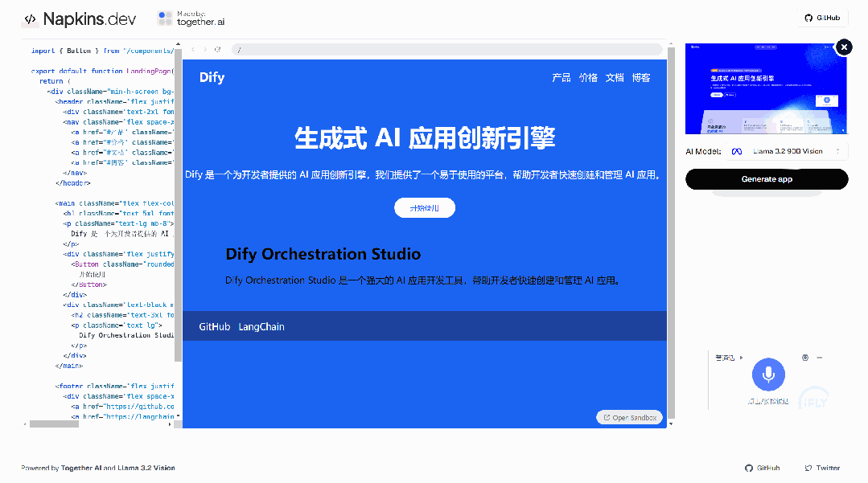The width and height of the screenshot is (868, 483).
Task: Refresh the preview pane
Action: (217, 50)
